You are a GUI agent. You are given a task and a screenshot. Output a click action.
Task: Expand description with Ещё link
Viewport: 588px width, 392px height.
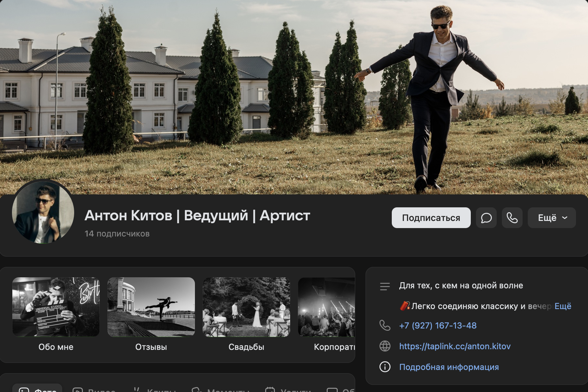[563, 306]
